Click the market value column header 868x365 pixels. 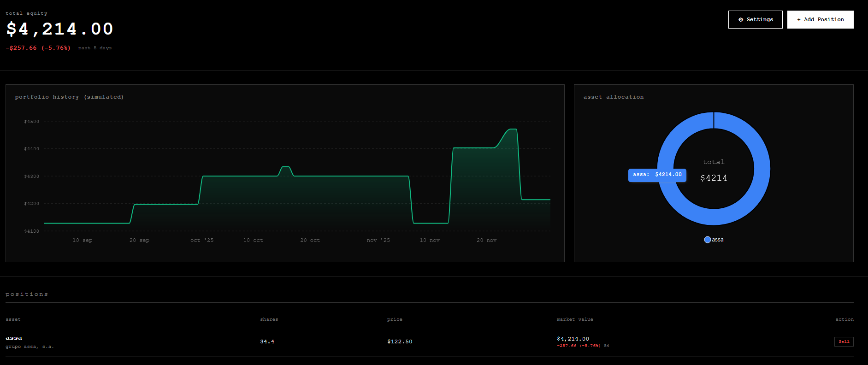(x=575, y=319)
